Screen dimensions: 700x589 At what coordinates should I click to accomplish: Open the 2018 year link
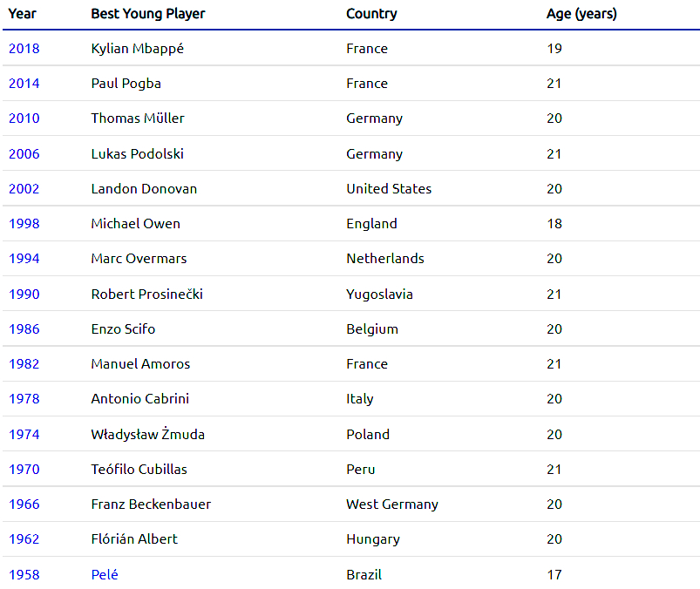[x=24, y=49]
